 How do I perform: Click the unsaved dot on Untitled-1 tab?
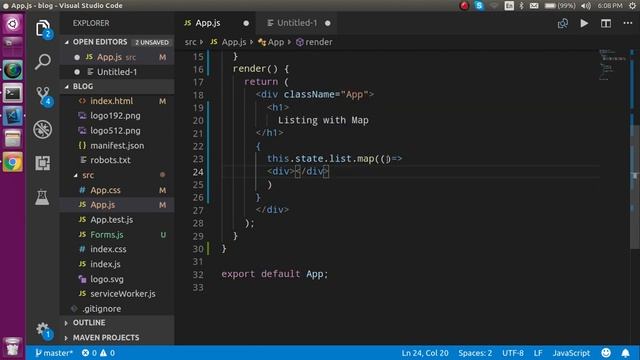327,23
